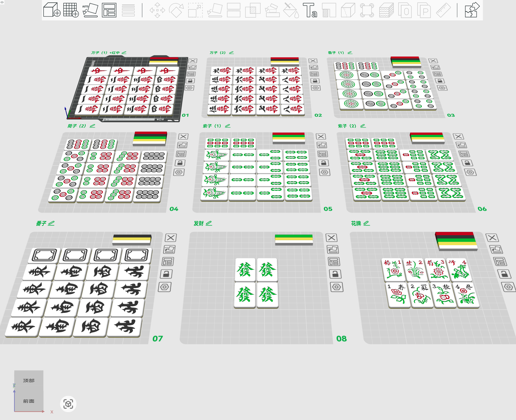Open the Mesh boolean tool

pyautogui.click(x=253, y=10)
